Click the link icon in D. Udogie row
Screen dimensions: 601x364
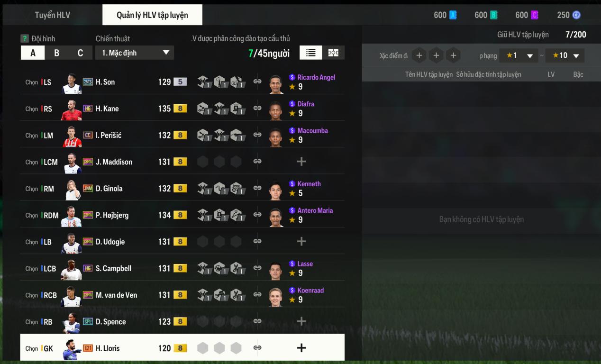click(257, 241)
